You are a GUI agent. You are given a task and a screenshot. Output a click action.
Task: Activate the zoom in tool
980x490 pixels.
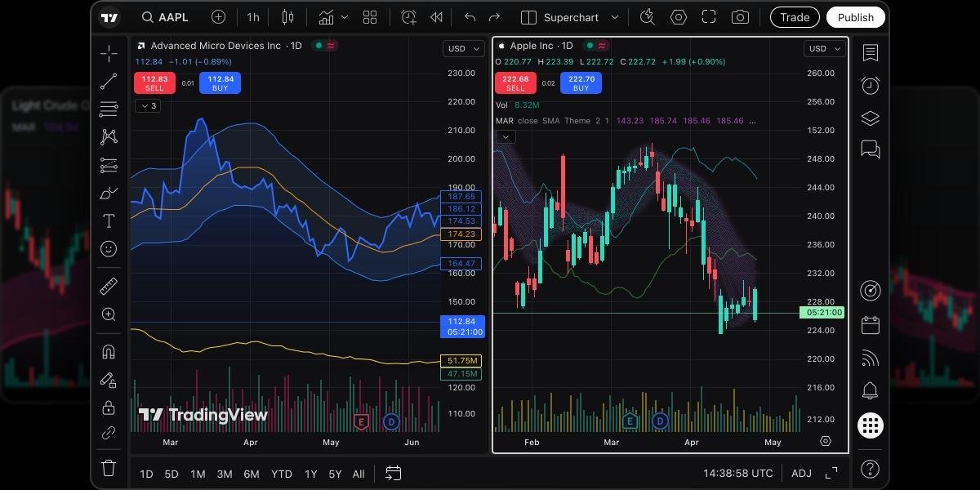tap(109, 314)
